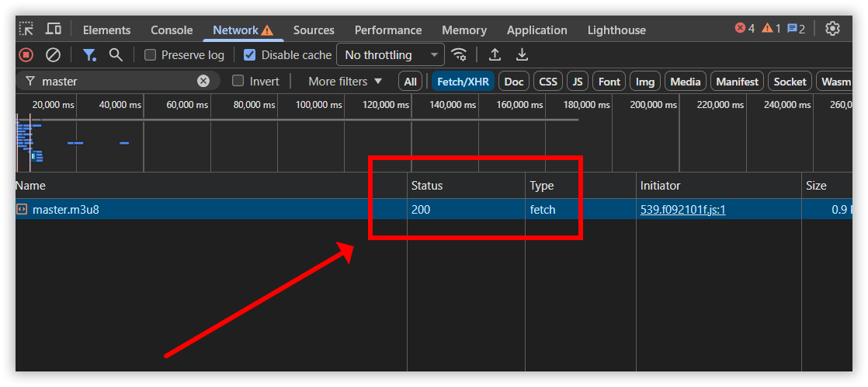Tick the Invert filter checkbox
This screenshot has width=868, height=387.
238,81
